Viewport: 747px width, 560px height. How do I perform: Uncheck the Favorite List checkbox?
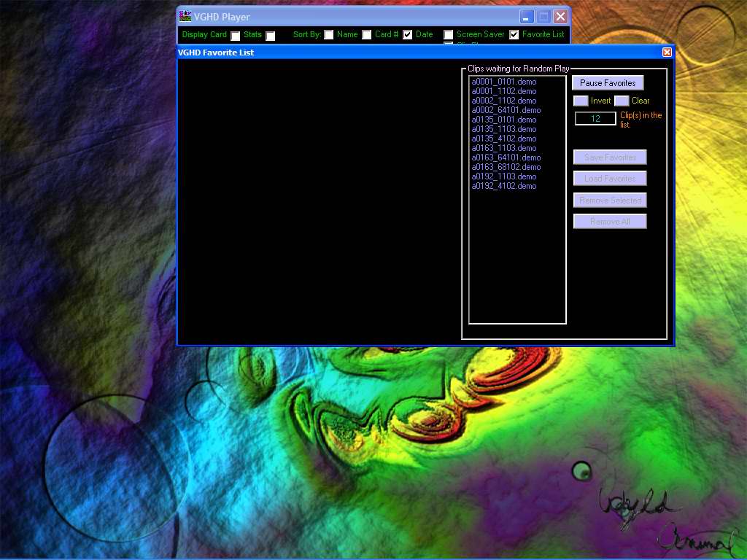[514, 35]
